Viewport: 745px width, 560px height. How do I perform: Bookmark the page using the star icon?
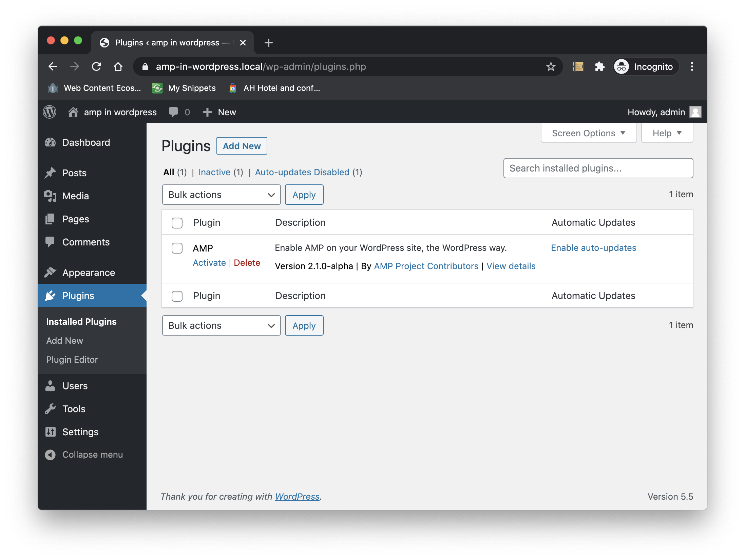(551, 66)
